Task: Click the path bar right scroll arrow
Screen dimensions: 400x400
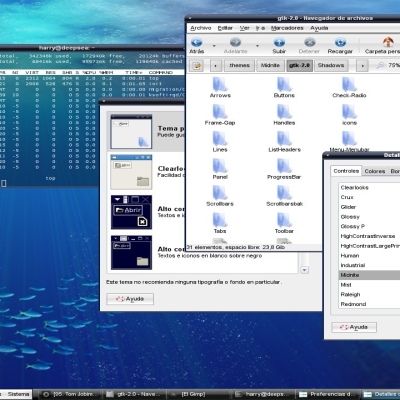Action: [x=362, y=65]
